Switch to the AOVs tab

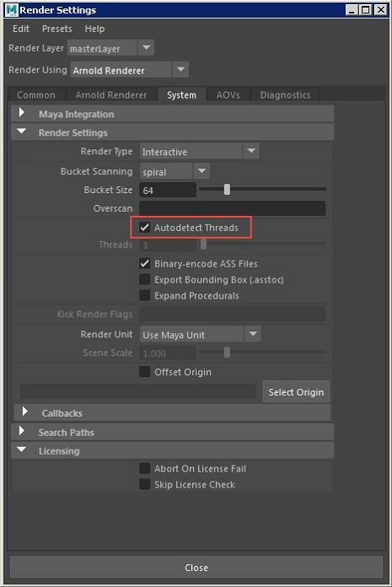coord(228,95)
